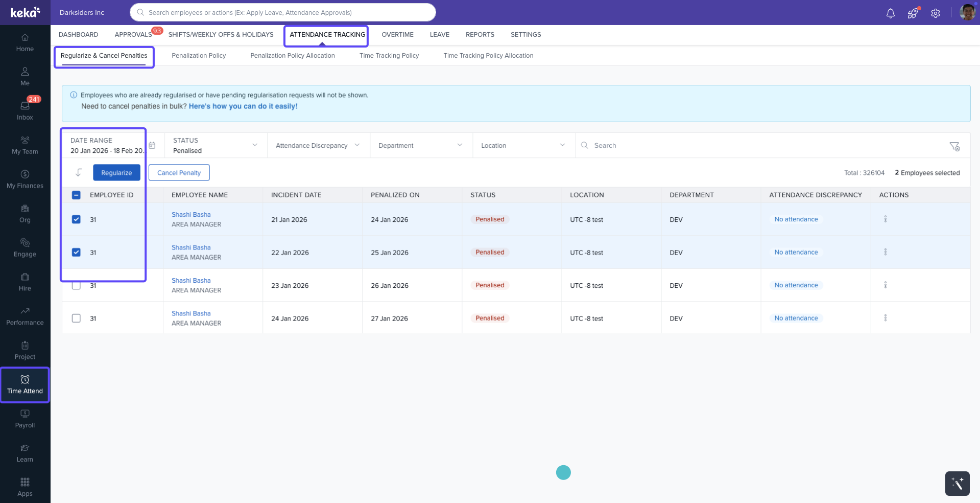Open the date range calendar icon
The height and width of the screenshot is (503, 980).
coord(152,146)
